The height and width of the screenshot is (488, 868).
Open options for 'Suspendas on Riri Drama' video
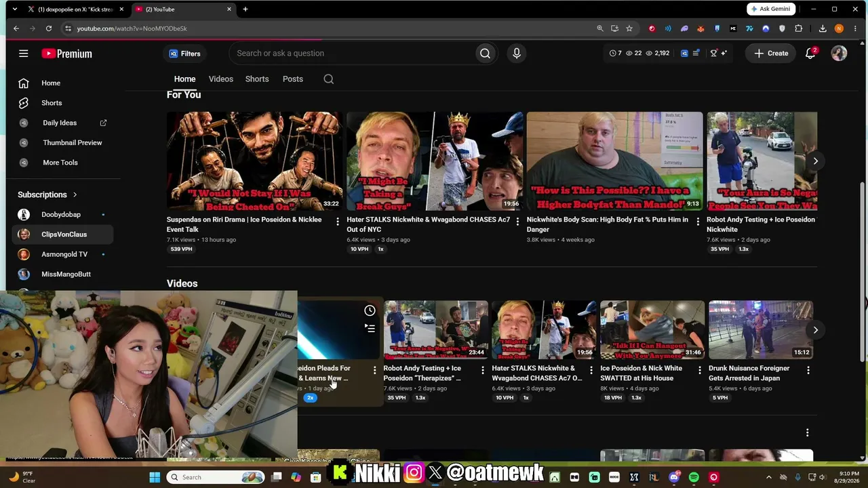338,222
